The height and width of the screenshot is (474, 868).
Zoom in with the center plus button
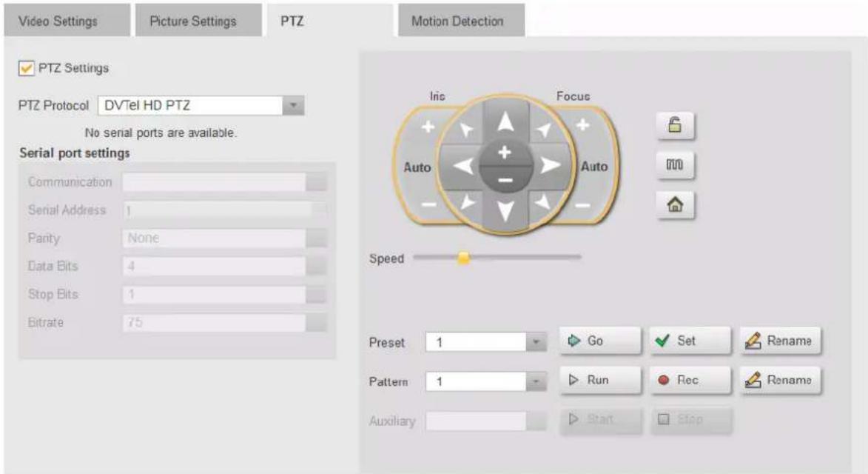tap(505, 152)
